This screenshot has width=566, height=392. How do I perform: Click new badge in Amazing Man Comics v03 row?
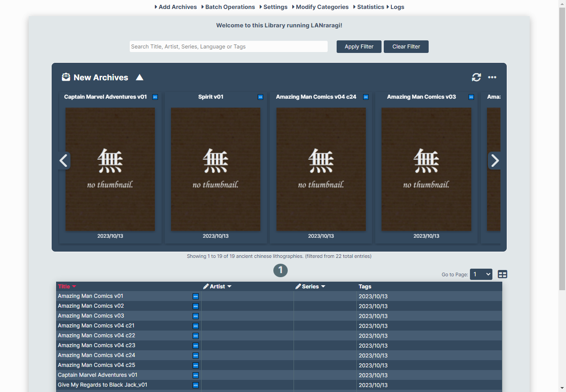(196, 316)
